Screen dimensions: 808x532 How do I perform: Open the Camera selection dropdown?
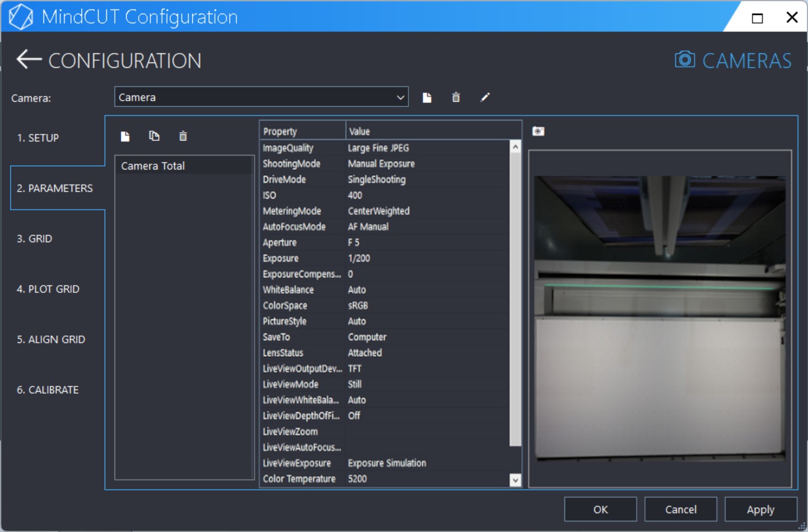point(401,97)
